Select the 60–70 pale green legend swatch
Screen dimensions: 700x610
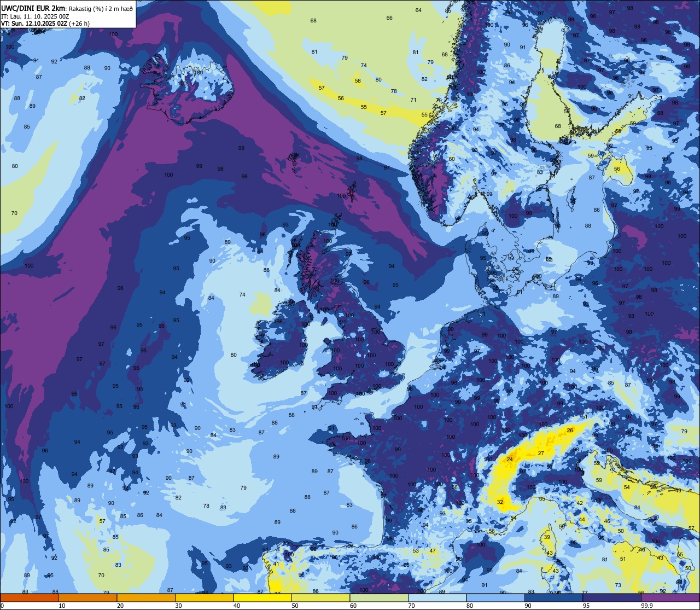[379, 597]
